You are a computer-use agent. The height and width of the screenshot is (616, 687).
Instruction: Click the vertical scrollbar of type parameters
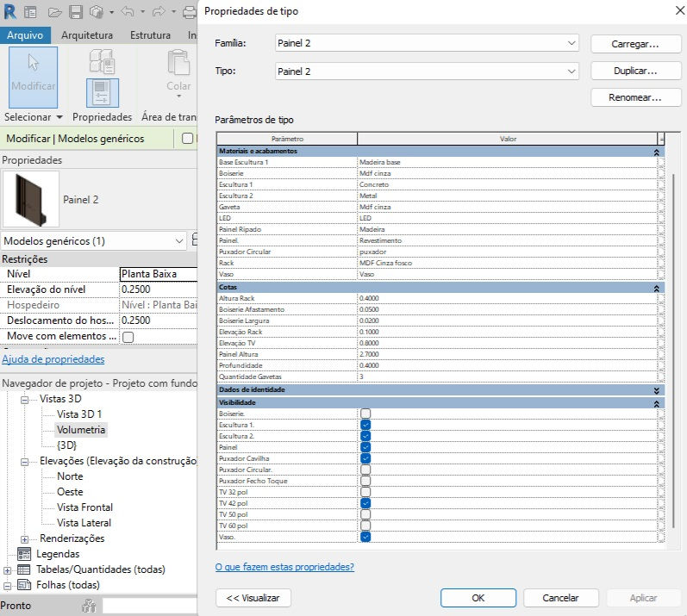coord(673,351)
